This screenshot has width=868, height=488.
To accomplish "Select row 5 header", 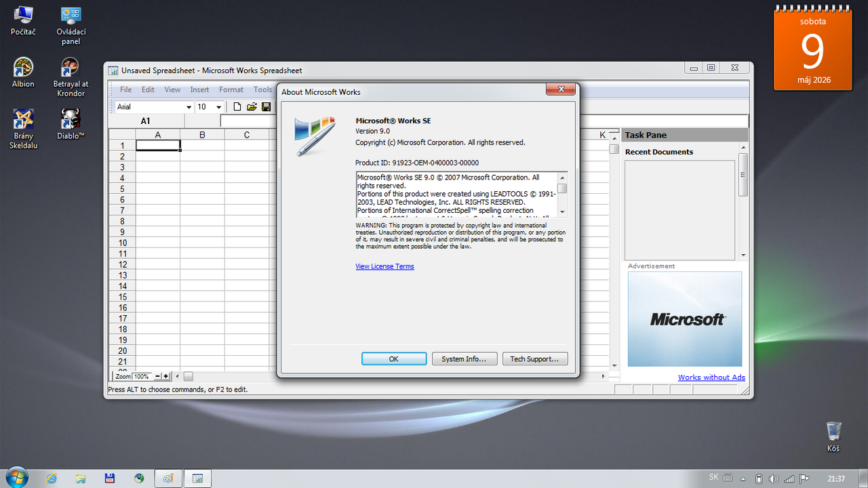I will pos(123,188).
